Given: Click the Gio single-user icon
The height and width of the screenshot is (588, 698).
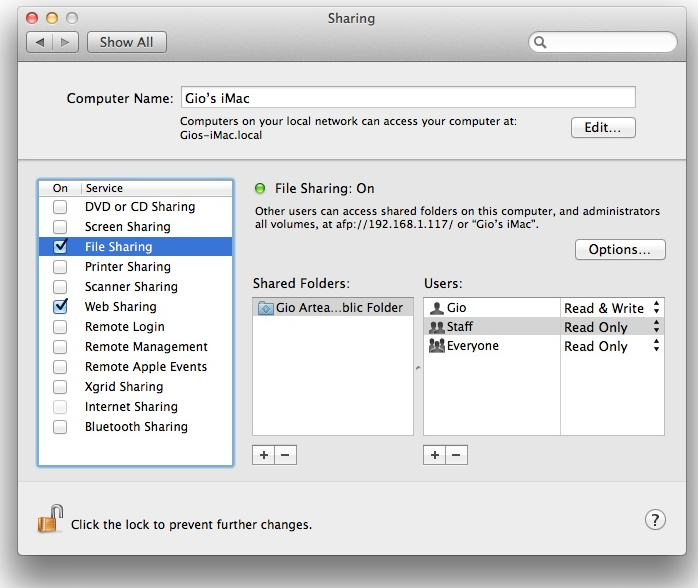Looking at the screenshot, I should click(437, 308).
